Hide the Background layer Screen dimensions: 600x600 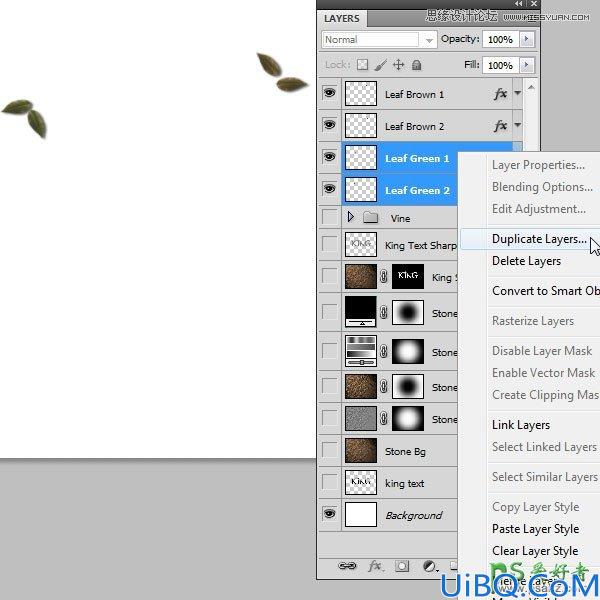tap(329, 514)
